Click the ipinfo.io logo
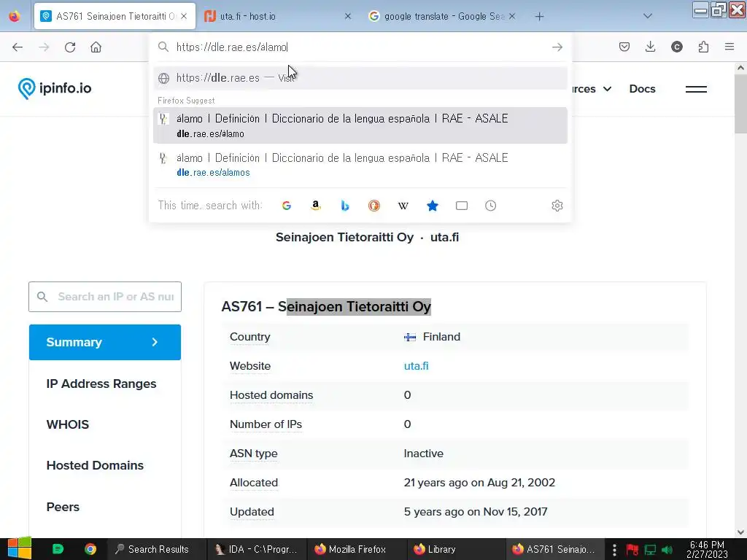The image size is (747, 560). click(54, 88)
